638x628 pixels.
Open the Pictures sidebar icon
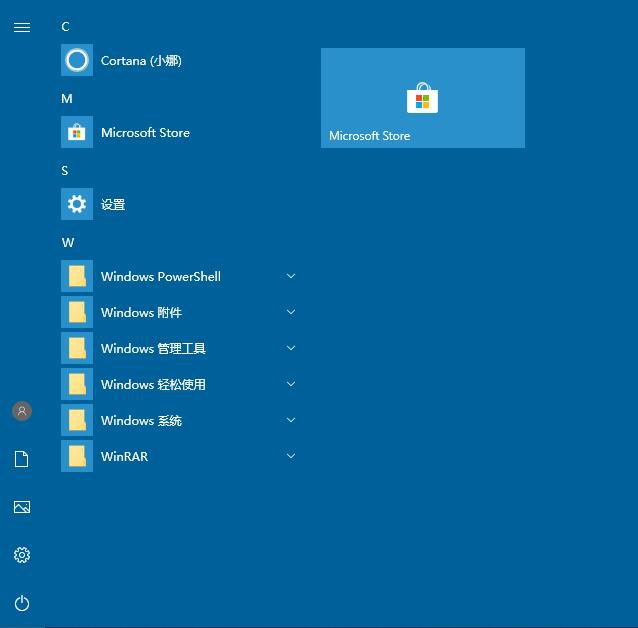click(22, 507)
